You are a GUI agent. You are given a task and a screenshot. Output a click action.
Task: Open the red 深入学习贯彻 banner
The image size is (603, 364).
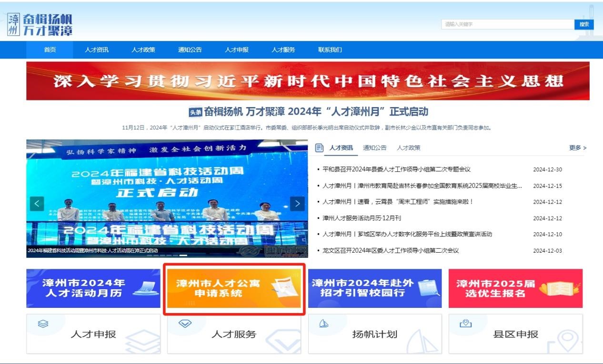(x=308, y=81)
